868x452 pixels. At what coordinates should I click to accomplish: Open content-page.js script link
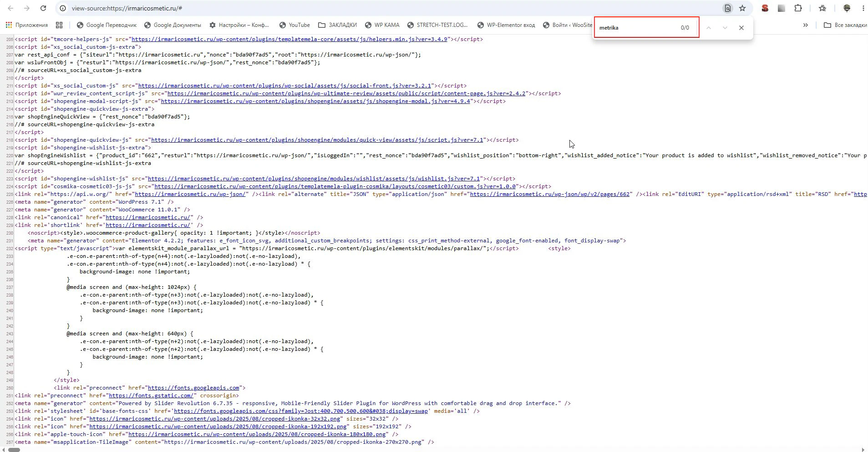pos(346,93)
